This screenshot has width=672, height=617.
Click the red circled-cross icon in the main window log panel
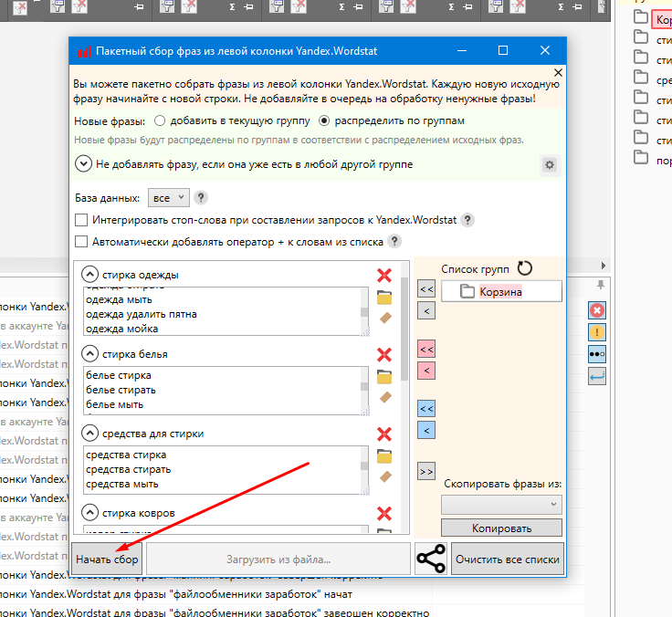(x=597, y=310)
